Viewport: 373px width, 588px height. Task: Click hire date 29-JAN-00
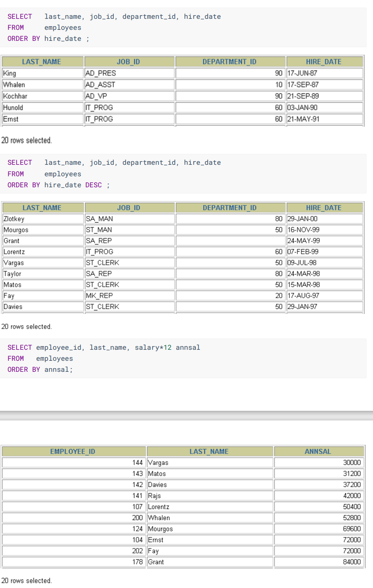pos(324,219)
